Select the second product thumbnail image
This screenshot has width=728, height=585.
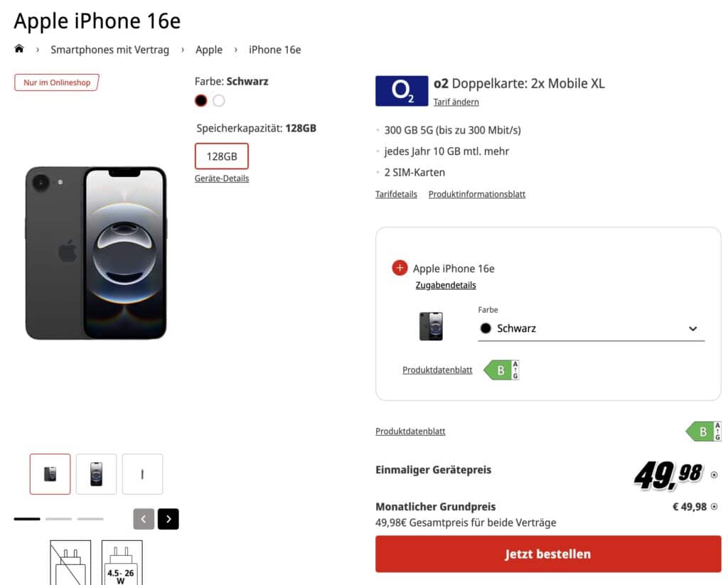(x=97, y=474)
